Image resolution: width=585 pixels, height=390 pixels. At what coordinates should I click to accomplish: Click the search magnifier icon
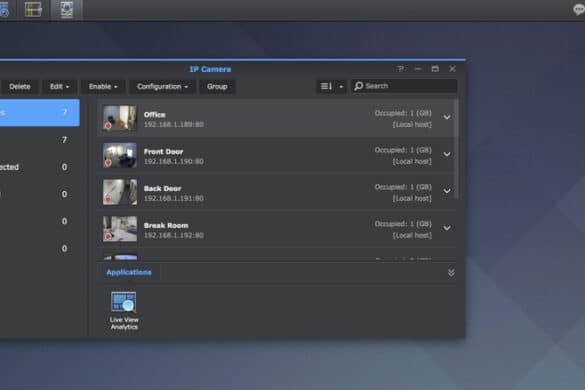359,86
